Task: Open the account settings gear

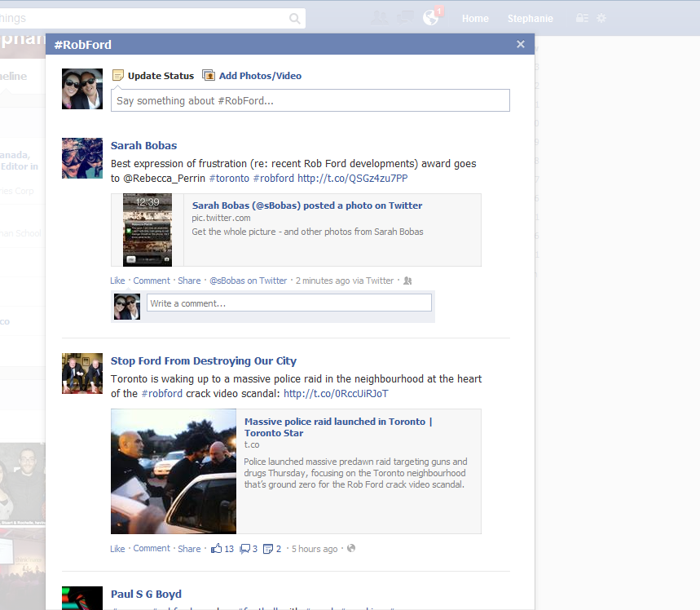Action: pos(601,18)
